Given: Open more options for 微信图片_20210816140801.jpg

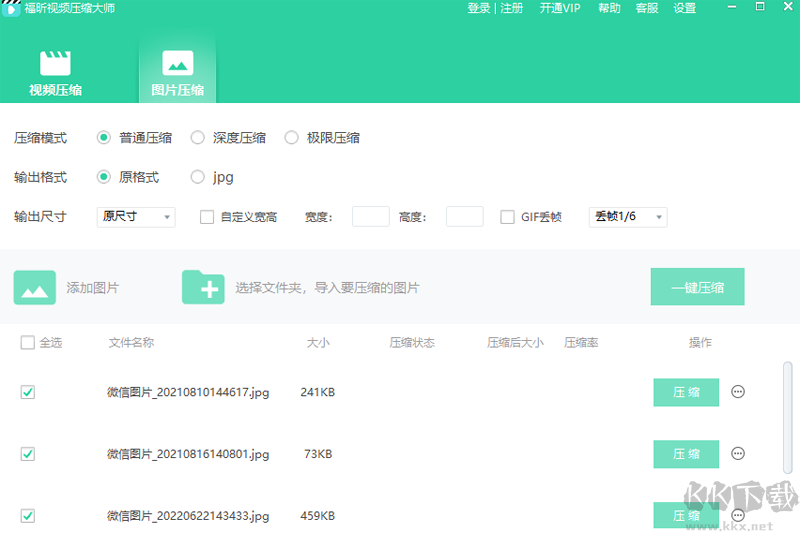Looking at the screenshot, I should click(738, 453).
